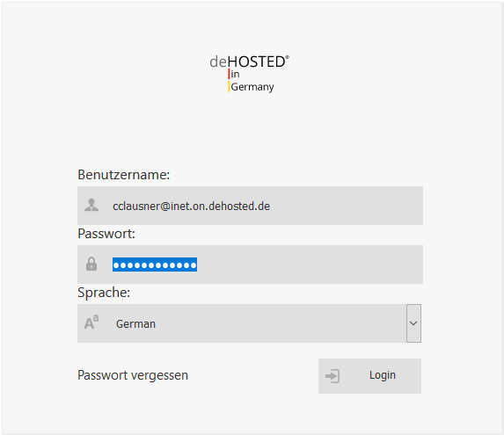Screen dimensions: 504x435
Task: Click the Passwort: label
Action: coord(106,234)
